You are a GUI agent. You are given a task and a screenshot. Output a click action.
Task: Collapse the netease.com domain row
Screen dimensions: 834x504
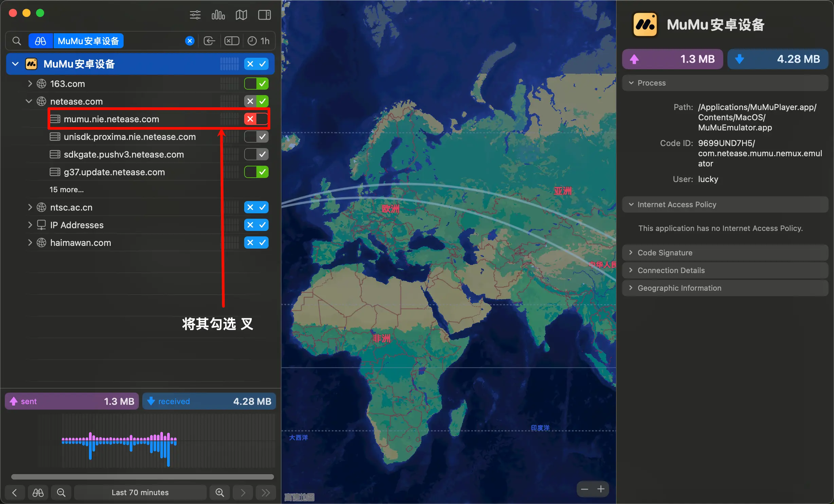coord(29,101)
